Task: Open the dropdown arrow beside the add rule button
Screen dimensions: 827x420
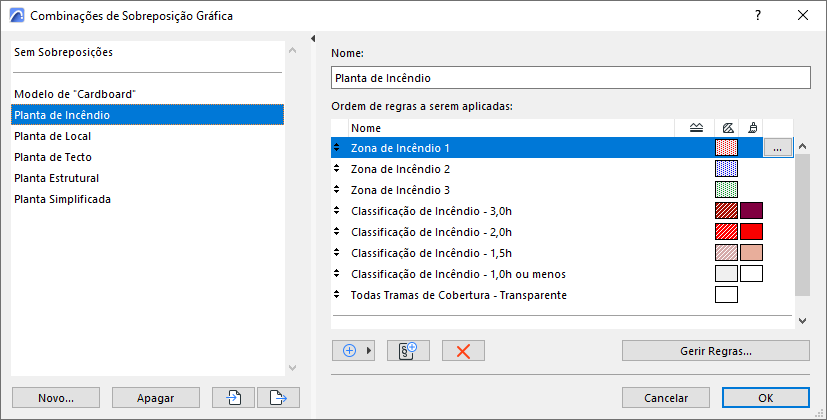Action: coord(369,351)
